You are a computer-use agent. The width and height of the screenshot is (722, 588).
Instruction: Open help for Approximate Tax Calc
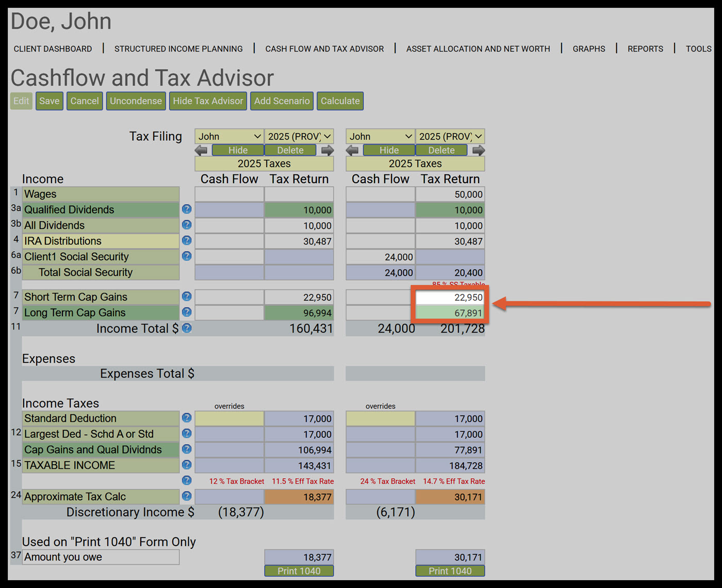[x=187, y=496]
